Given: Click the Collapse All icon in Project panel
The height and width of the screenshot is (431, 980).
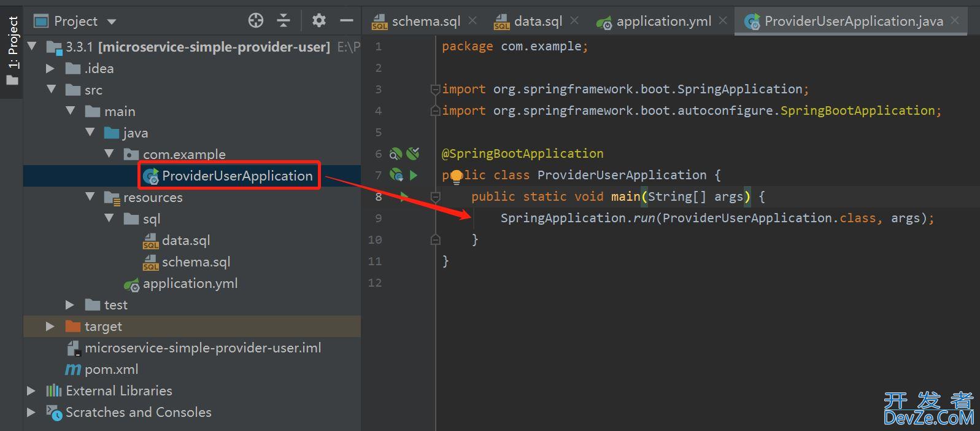Looking at the screenshot, I should click(284, 21).
